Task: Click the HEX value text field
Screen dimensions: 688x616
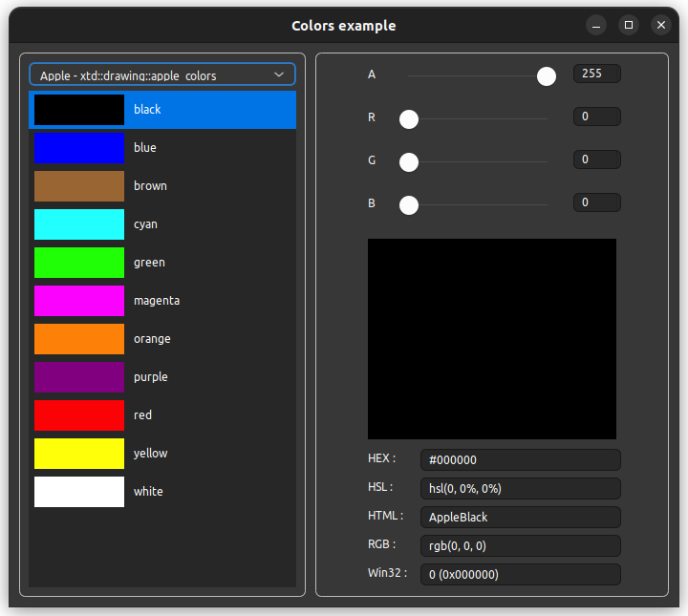Action: [x=520, y=459]
